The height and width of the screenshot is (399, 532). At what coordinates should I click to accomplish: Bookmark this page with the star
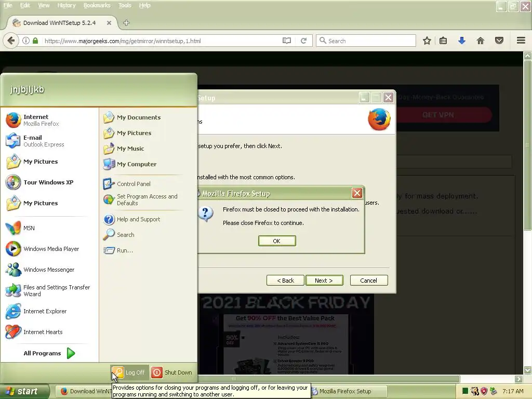(427, 41)
